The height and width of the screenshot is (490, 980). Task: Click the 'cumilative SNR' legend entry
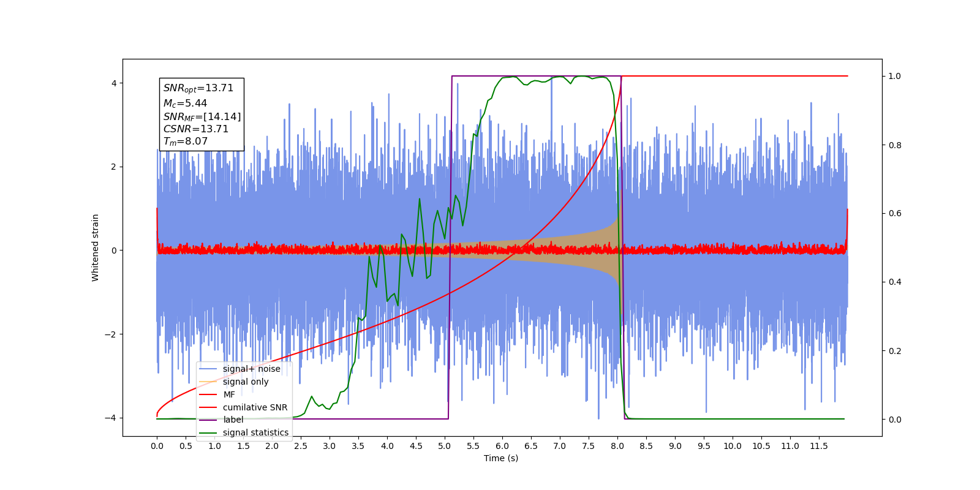click(255, 407)
